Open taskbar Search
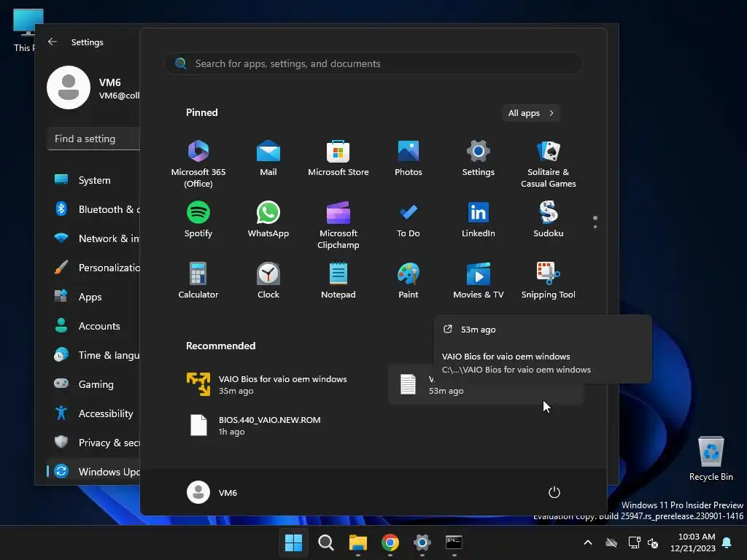747x560 pixels. tap(326, 542)
